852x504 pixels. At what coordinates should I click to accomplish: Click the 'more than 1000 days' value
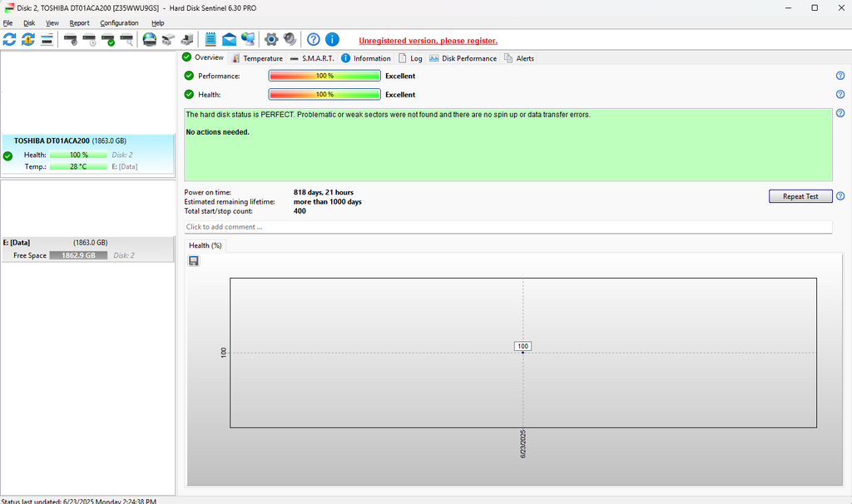[327, 201]
